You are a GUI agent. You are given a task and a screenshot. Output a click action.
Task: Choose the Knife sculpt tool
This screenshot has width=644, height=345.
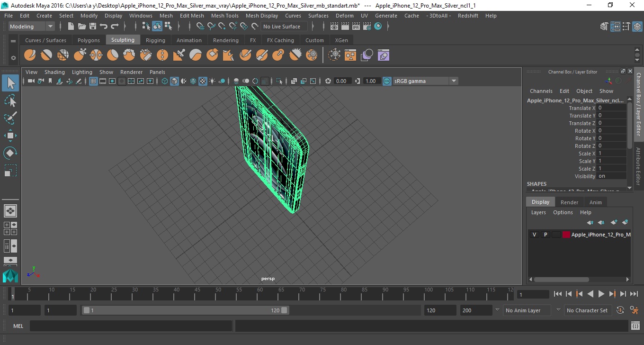pos(245,55)
